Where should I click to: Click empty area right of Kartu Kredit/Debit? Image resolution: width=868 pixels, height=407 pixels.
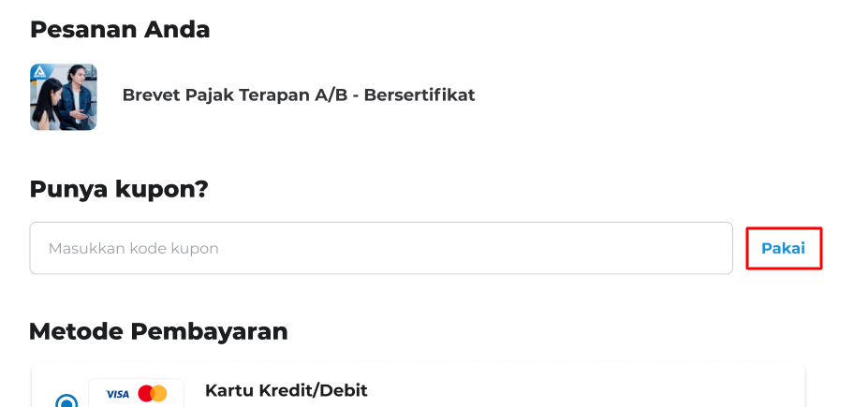[581, 390]
